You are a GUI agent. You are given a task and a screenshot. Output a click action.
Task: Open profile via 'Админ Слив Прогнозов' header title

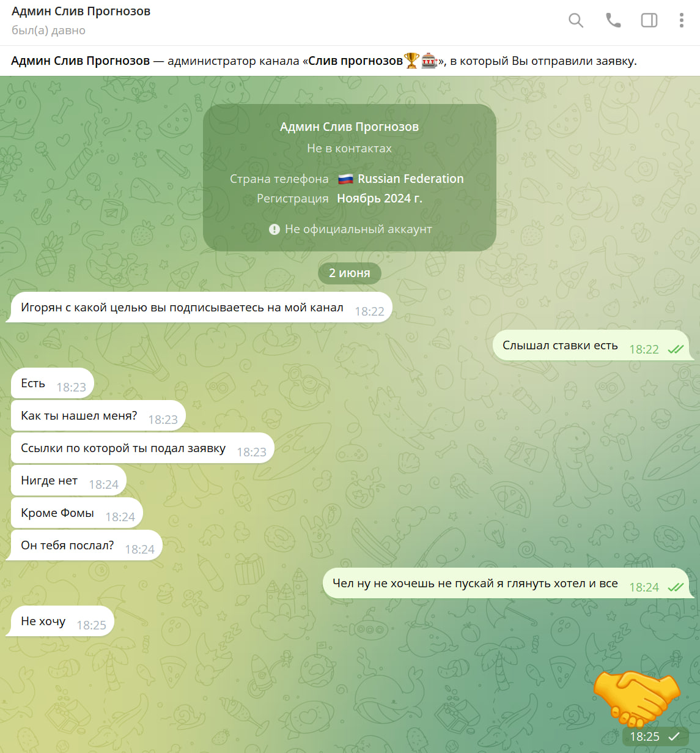coord(81,12)
